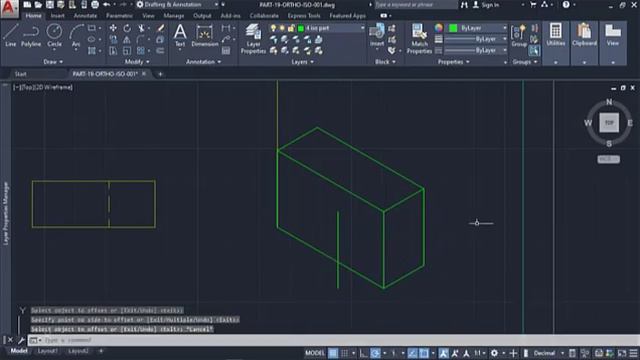Toggle ortho mode in status bar

pos(363,353)
